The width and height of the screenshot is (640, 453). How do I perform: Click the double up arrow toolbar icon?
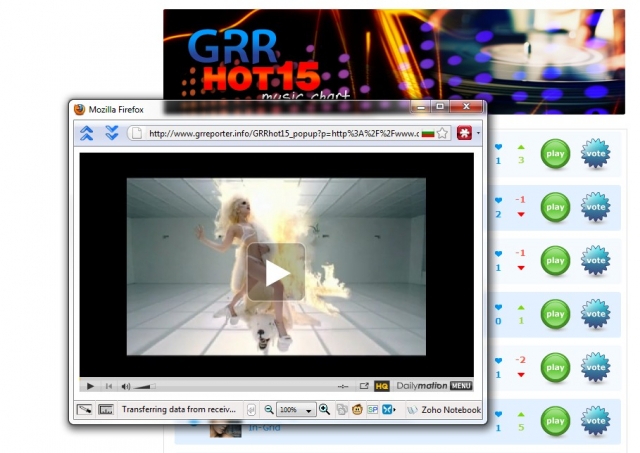(87, 133)
